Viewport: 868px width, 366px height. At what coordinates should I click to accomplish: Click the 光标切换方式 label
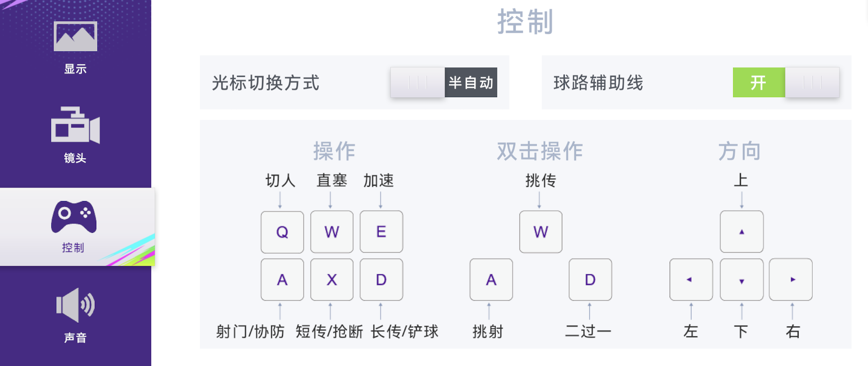point(265,83)
